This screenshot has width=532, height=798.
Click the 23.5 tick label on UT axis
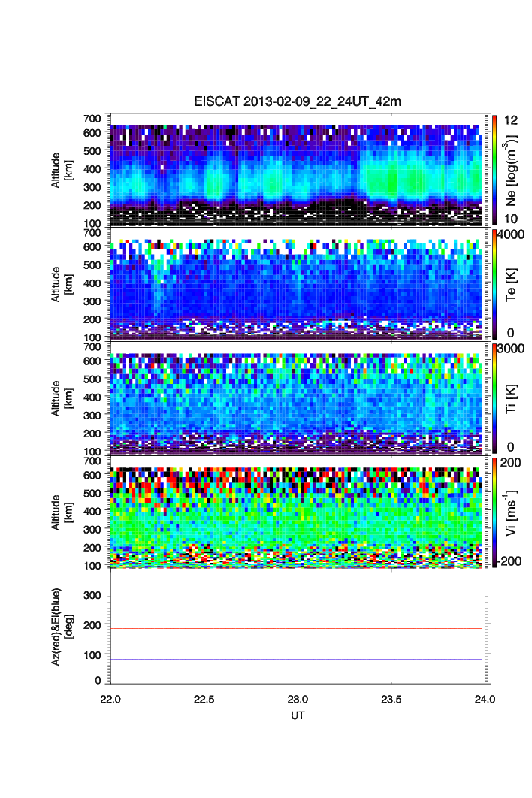[391, 700]
